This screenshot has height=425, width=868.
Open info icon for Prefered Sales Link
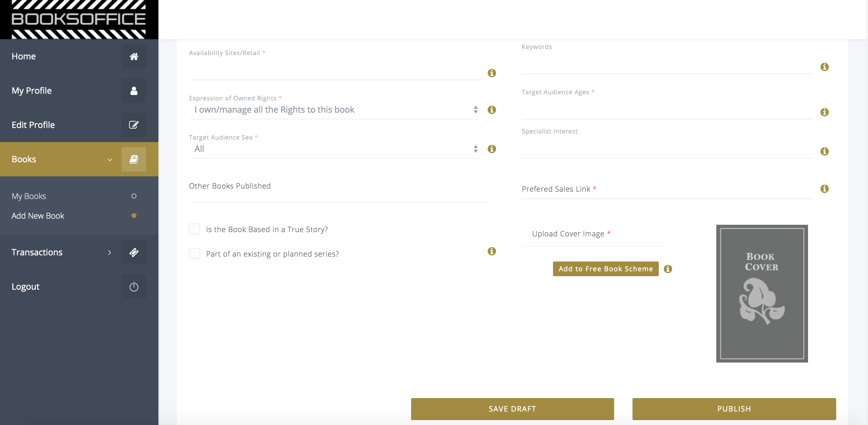tap(825, 189)
